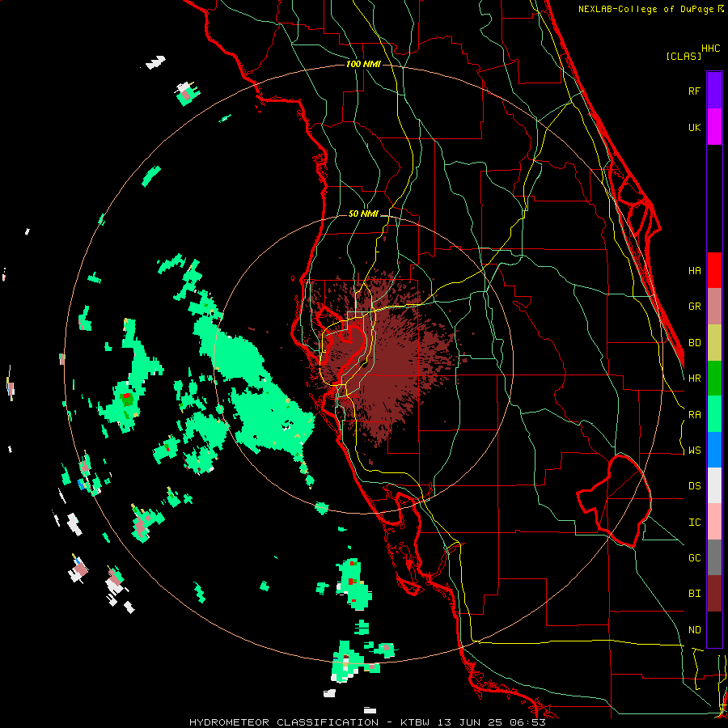Click Lake Okeechobee red outline on map
Viewport: 728px width, 728px height.
click(x=614, y=501)
